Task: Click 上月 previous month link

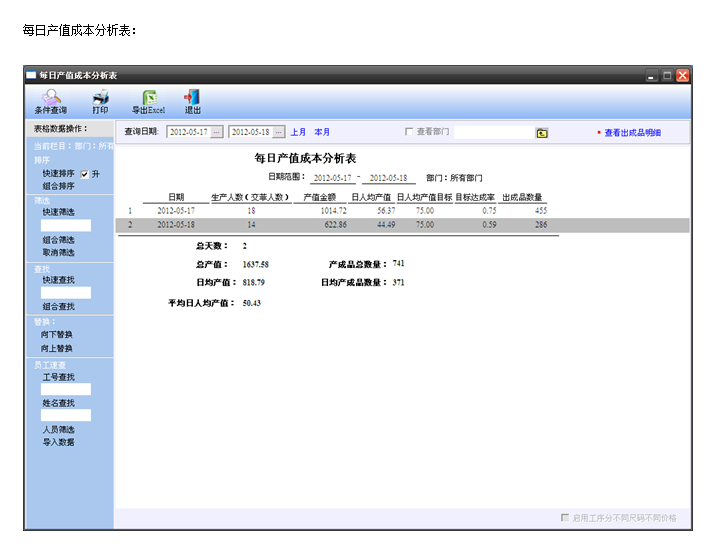Action: click(x=298, y=132)
